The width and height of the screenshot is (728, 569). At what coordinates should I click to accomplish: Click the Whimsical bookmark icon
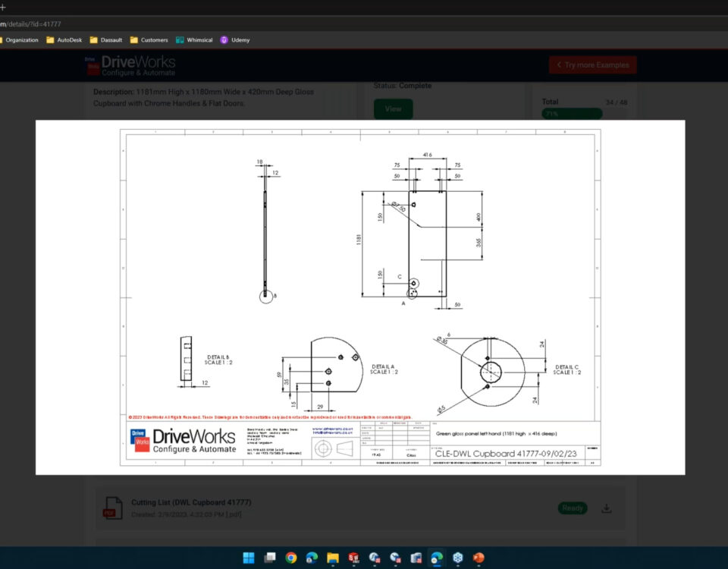point(179,39)
